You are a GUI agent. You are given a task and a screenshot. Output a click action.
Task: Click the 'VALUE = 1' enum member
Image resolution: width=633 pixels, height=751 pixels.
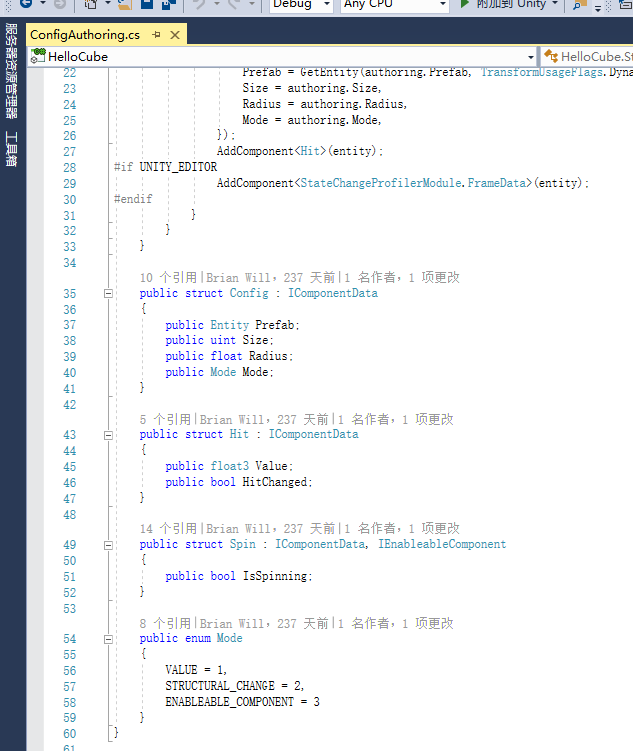point(194,670)
